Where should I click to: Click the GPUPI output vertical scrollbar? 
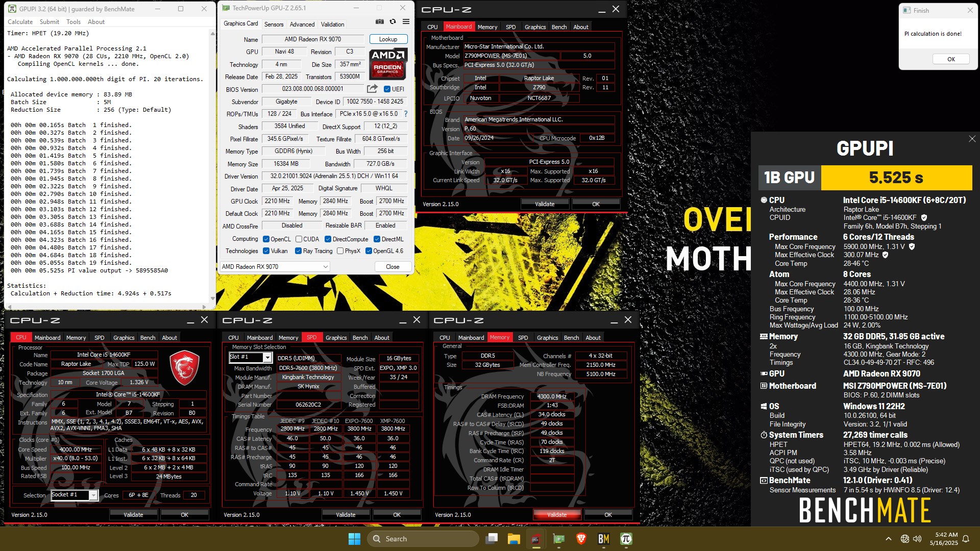coord(212,166)
